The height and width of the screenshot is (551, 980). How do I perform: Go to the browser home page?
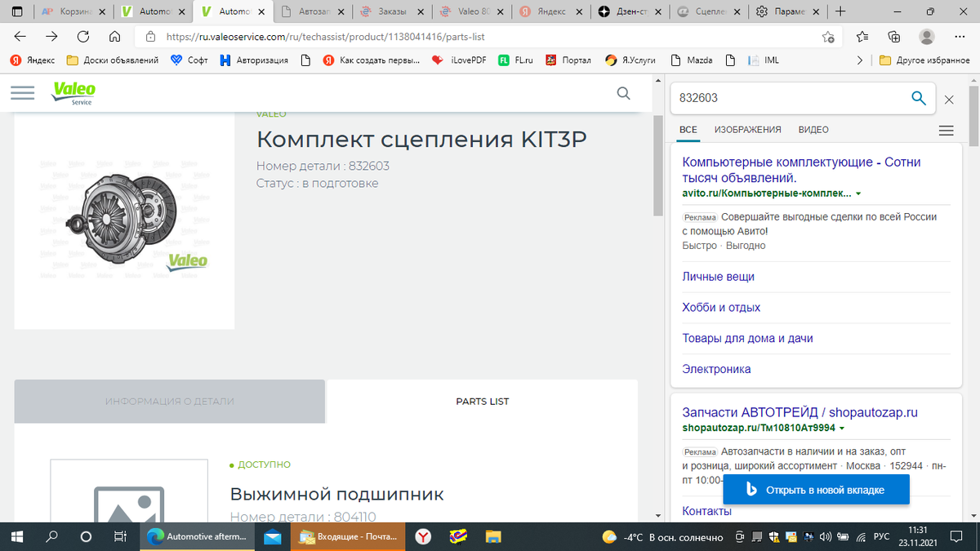tap(115, 37)
